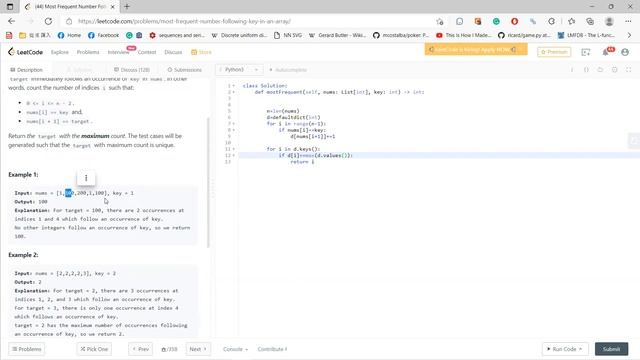Open the Interview nav item

point(118,52)
